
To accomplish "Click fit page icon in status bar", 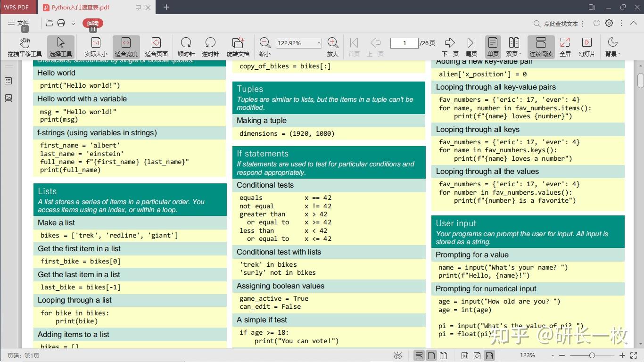I will pyautogui.click(x=477, y=355).
